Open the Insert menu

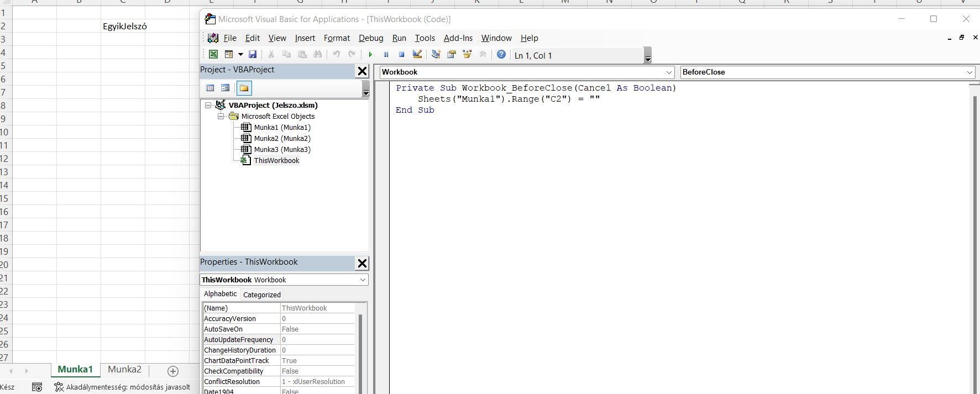tap(305, 38)
